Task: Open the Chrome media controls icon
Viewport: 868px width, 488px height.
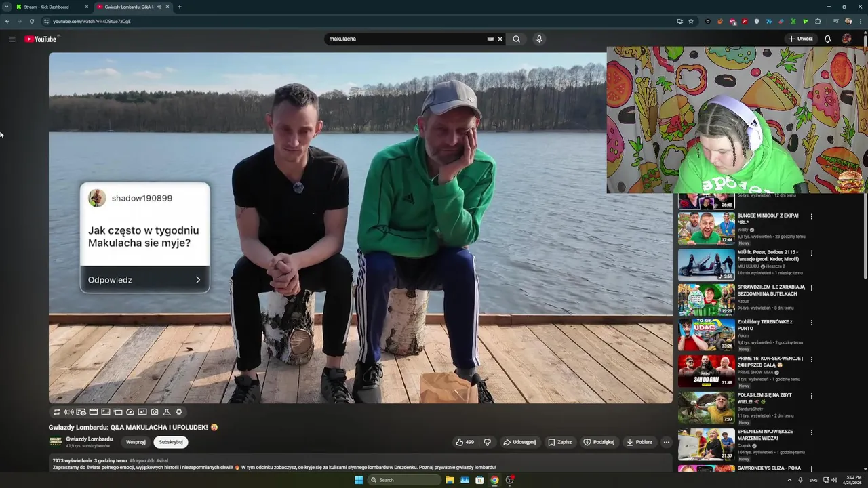Action: pos(835,21)
